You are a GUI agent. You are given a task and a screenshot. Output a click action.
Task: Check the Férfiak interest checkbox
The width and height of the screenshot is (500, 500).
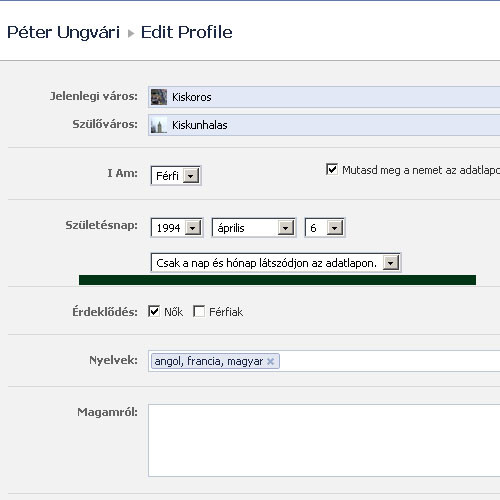(199, 311)
